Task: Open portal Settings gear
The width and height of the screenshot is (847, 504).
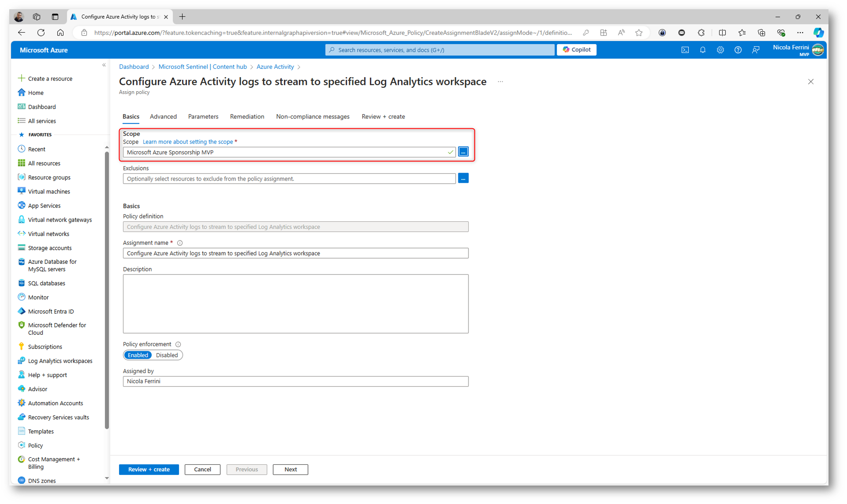Action: point(720,50)
